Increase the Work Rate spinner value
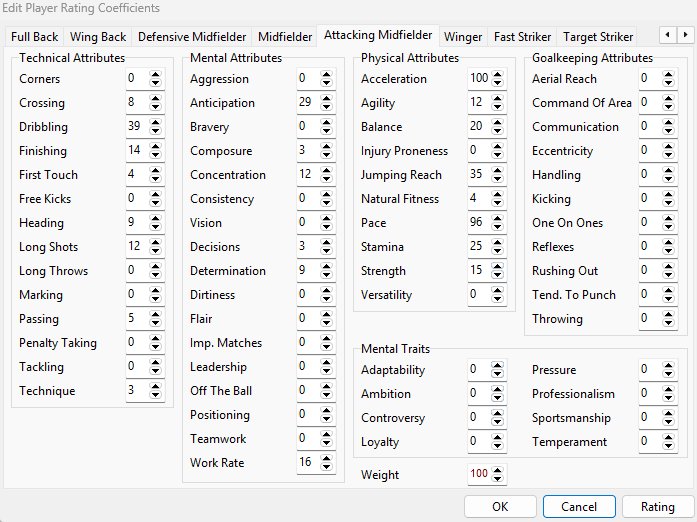This screenshot has width=697, height=522. (327, 459)
